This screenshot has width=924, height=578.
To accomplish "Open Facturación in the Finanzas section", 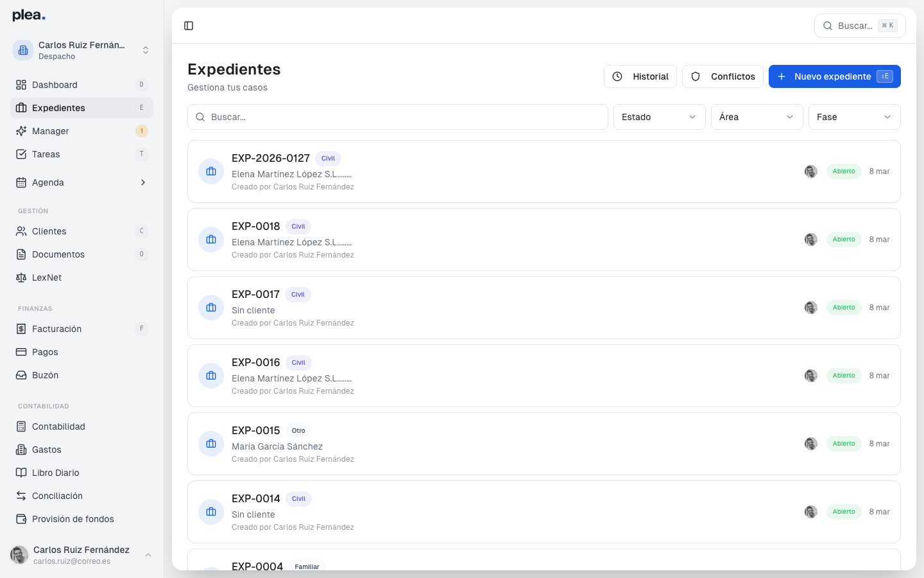I will click(x=55, y=328).
